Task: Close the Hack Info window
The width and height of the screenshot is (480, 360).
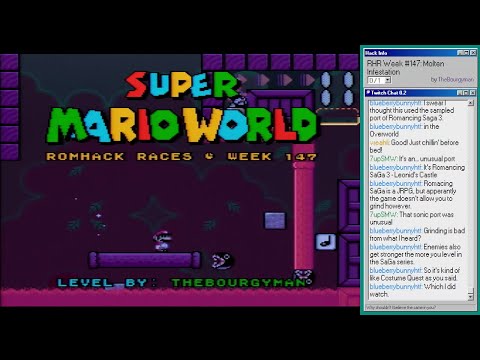Action: point(473,53)
